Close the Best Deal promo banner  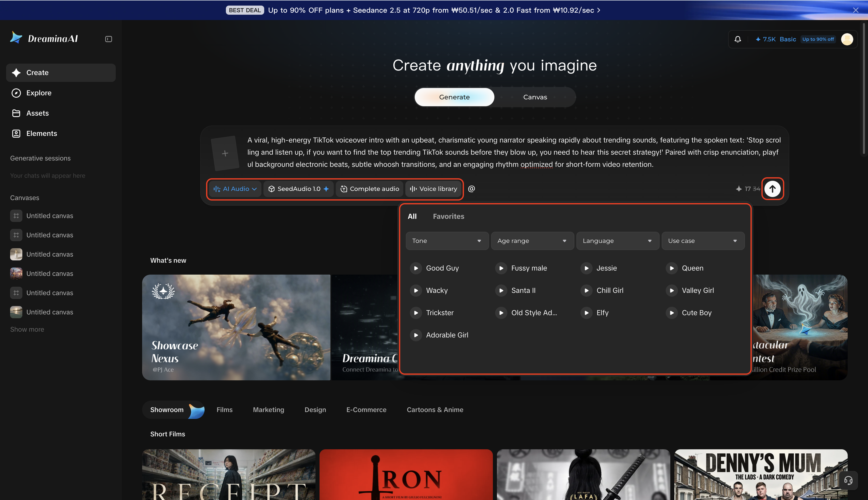(x=856, y=10)
